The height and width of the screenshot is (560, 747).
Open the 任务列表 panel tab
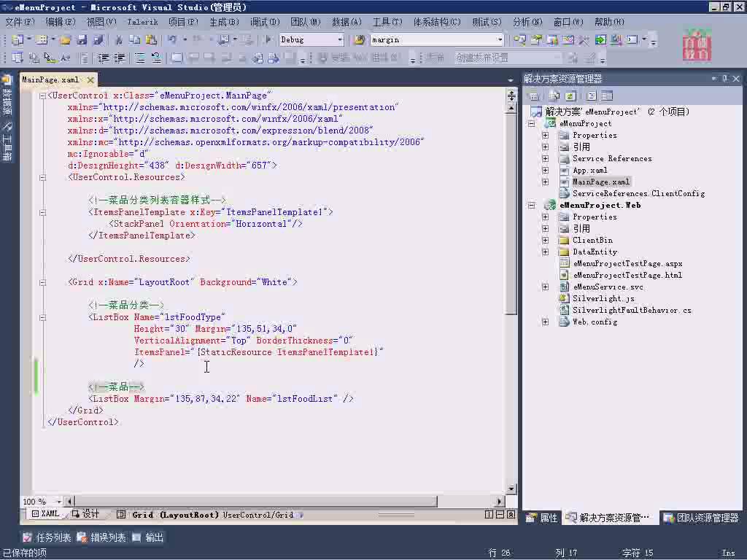(x=46, y=537)
